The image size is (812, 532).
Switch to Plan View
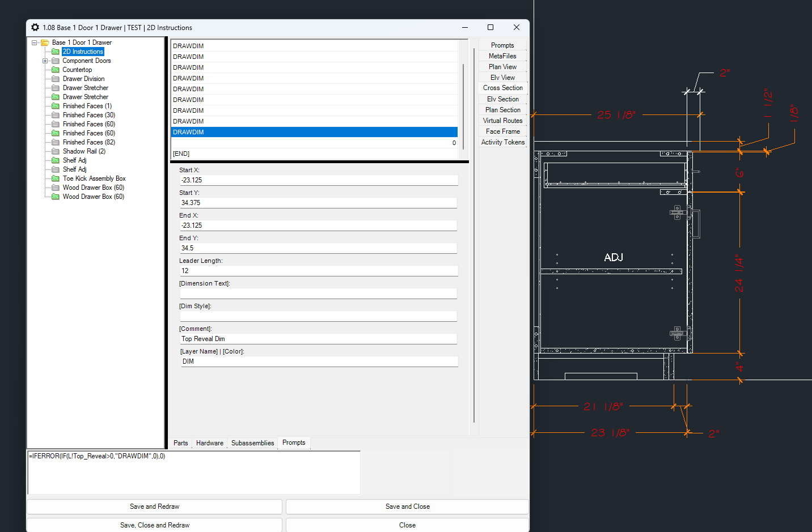(x=502, y=67)
